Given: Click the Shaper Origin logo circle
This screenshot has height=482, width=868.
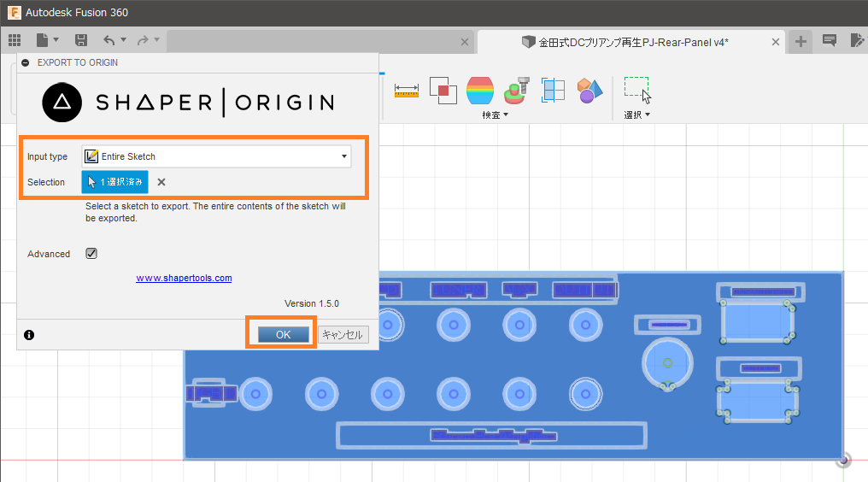Looking at the screenshot, I should pyautogui.click(x=62, y=103).
